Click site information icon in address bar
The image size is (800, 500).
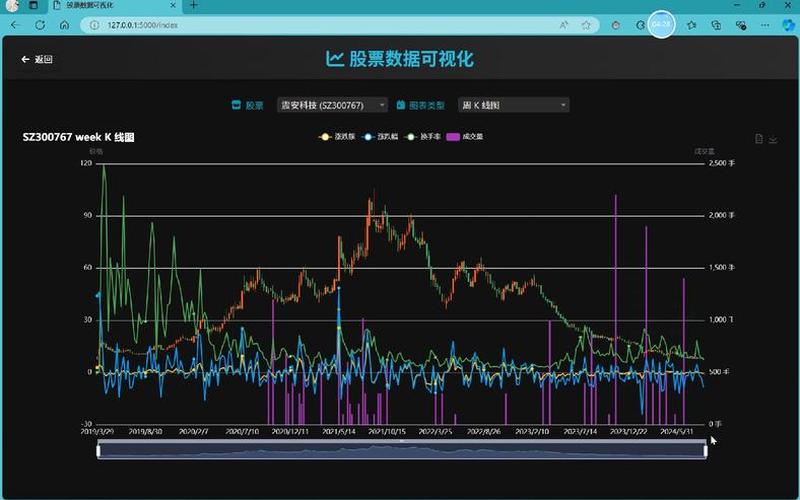(x=94, y=25)
